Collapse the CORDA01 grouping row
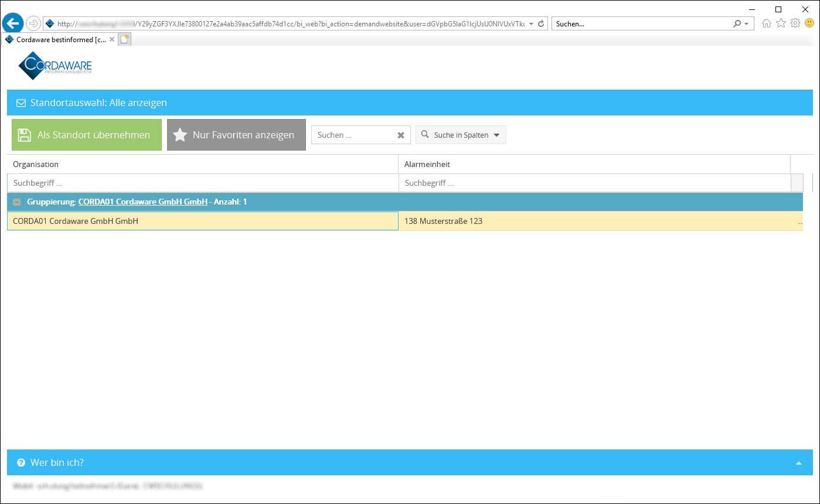This screenshot has height=504, width=820. pyautogui.click(x=17, y=202)
